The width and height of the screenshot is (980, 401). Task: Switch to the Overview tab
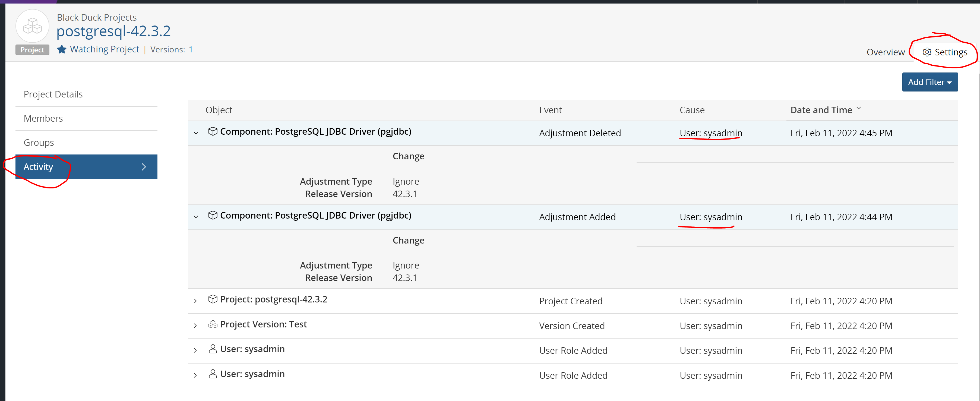[885, 52]
